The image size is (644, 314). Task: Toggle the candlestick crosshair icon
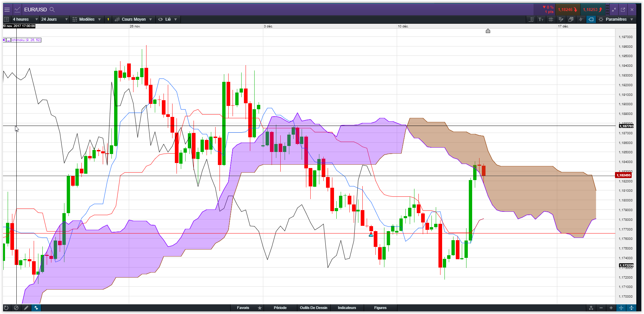click(581, 19)
